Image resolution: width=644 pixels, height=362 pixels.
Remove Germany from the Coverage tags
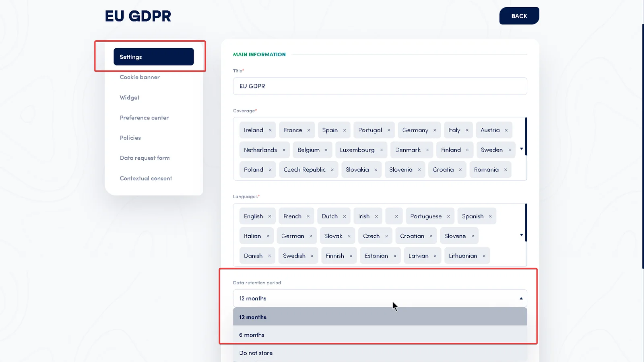tap(435, 130)
